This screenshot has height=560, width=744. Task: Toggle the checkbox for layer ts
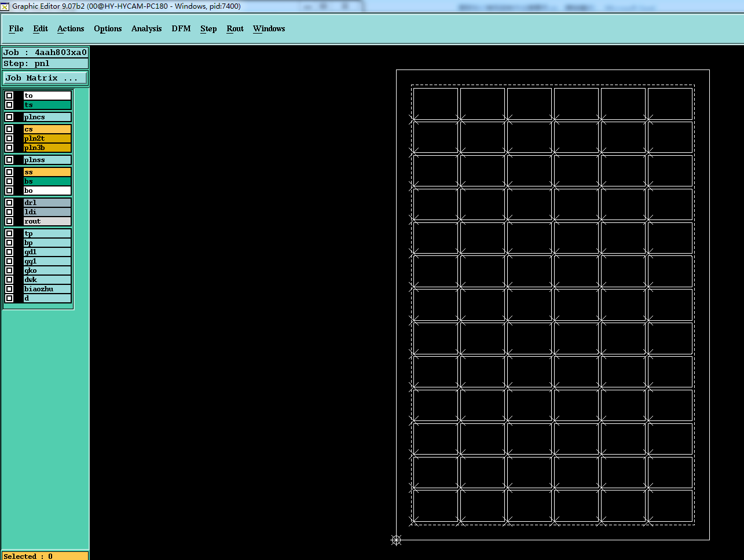pyautogui.click(x=9, y=105)
